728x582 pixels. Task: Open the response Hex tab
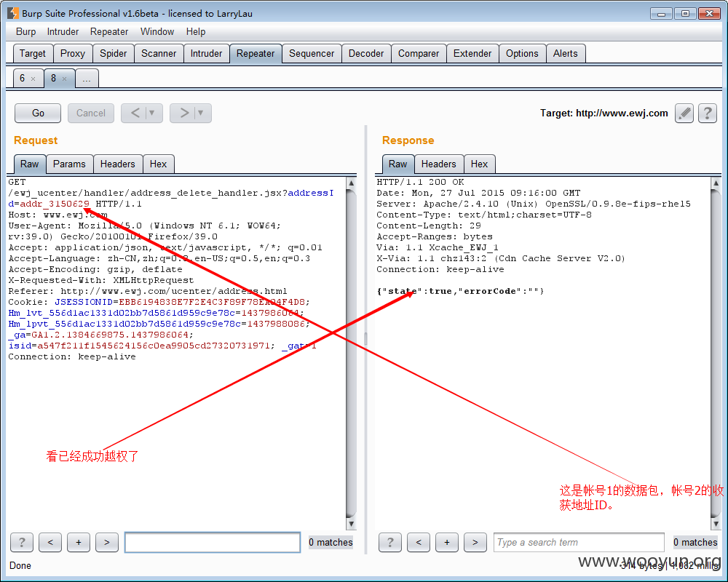point(479,164)
